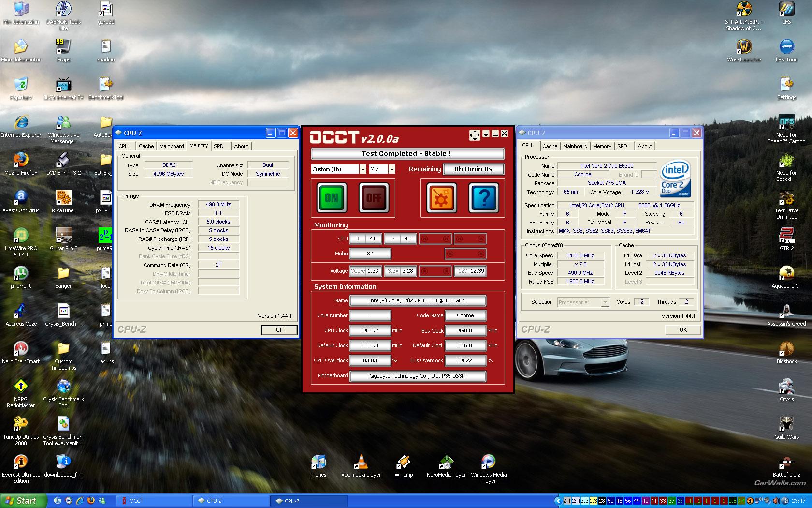812x508 pixels.
Task: Select first CPU-Z taskbar button
Action: [232, 501]
